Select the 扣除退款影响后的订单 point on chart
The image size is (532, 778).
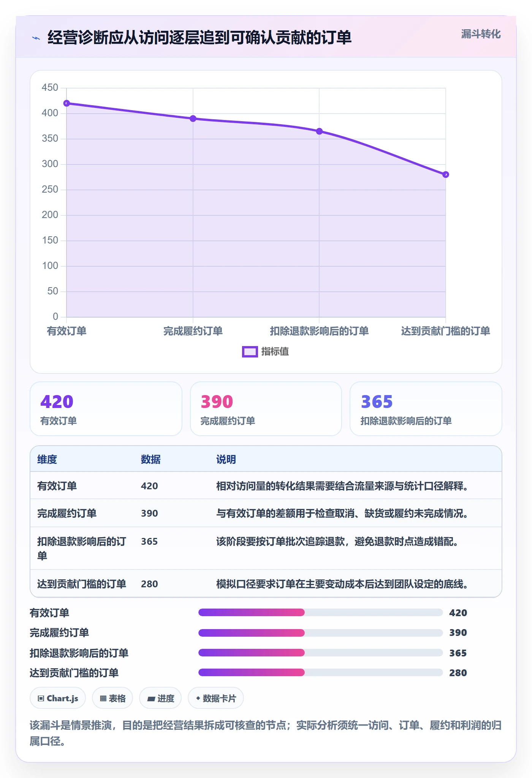click(319, 131)
